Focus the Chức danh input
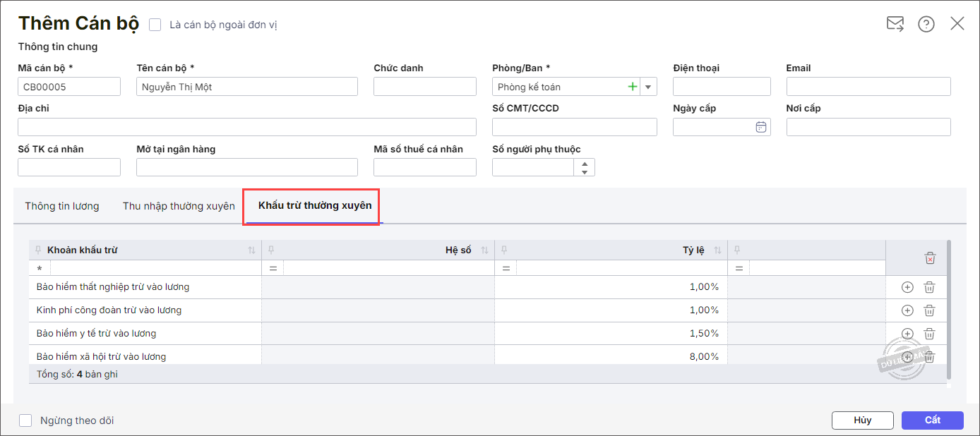Image resolution: width=980 pixels, height=436 pixels. click(x=425, y=87)
